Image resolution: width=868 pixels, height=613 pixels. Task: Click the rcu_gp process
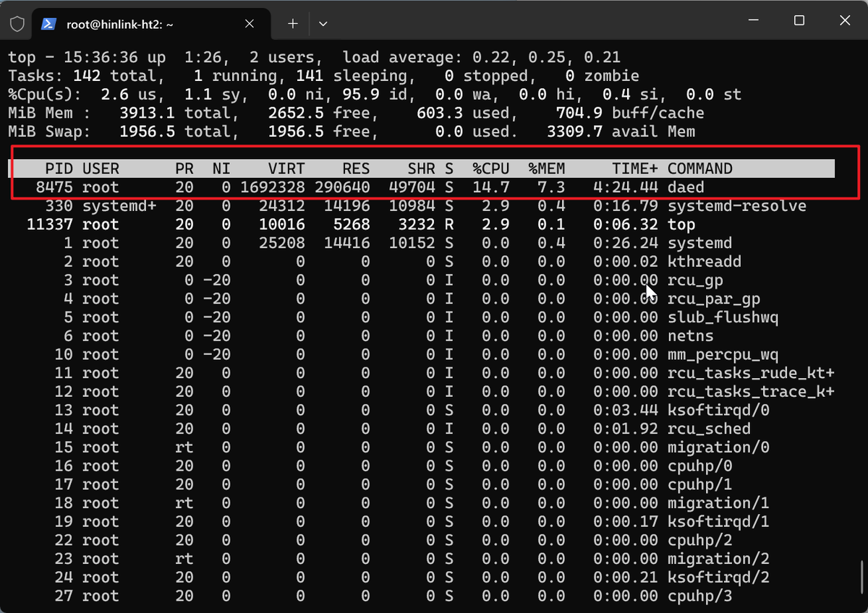pos(695,280)
